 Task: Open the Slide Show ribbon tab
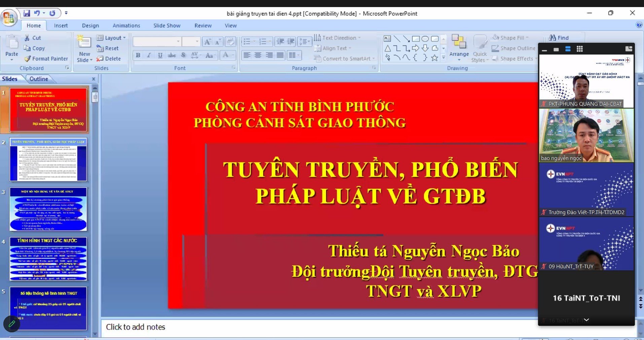(x=167, y=26)
